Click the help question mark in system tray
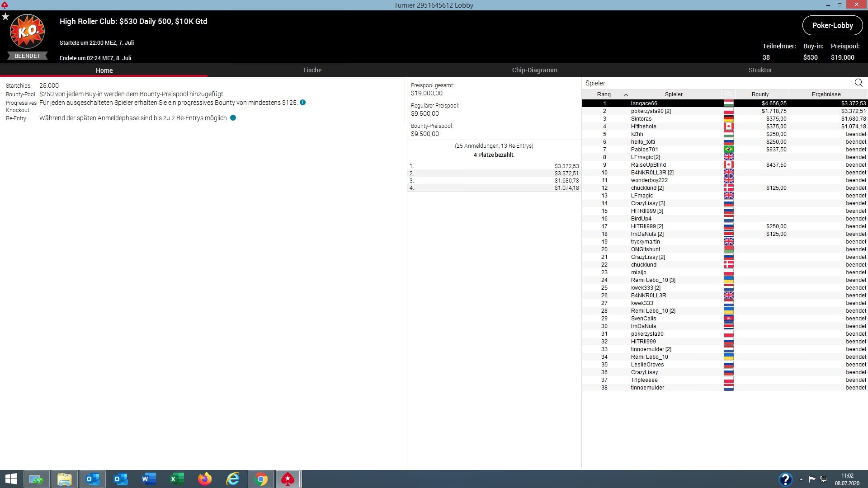The width and height of the screenshot is (868, 488). click(785, 479)
